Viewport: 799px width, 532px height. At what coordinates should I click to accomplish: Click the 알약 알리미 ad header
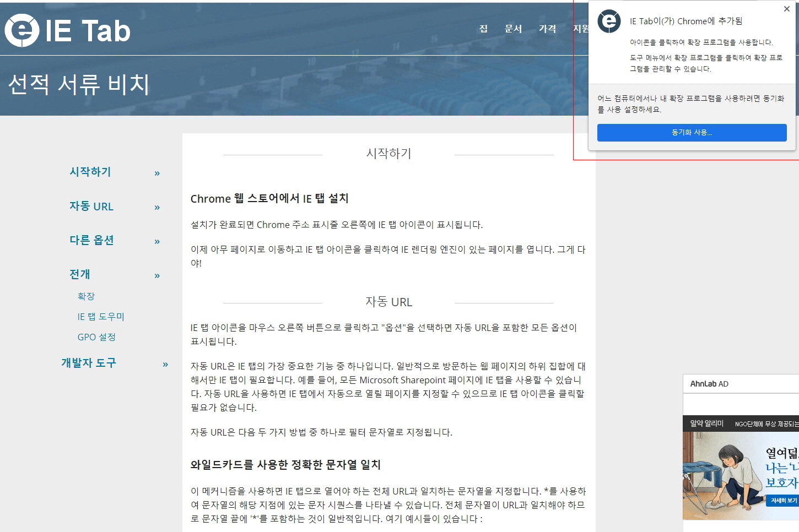point(706,424)
